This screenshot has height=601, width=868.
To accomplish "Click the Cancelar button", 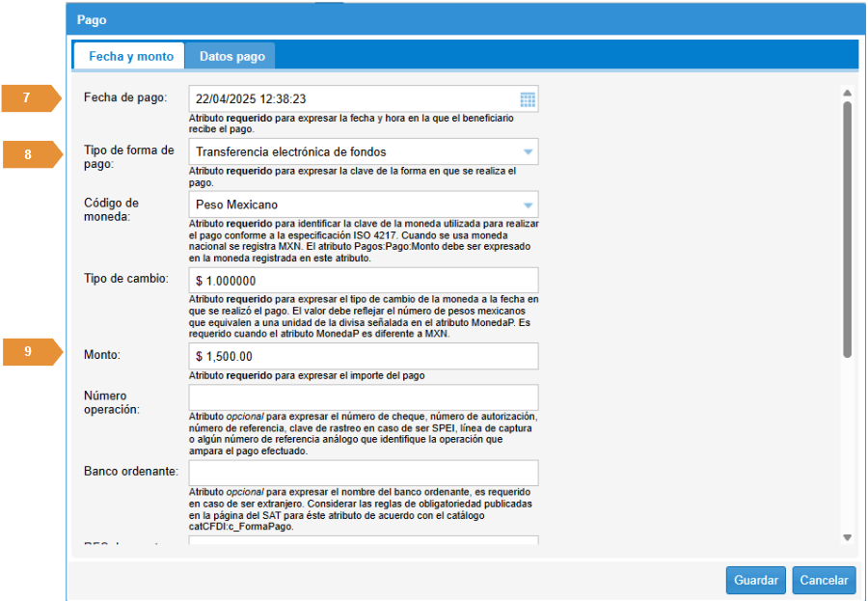I will 824,580.
